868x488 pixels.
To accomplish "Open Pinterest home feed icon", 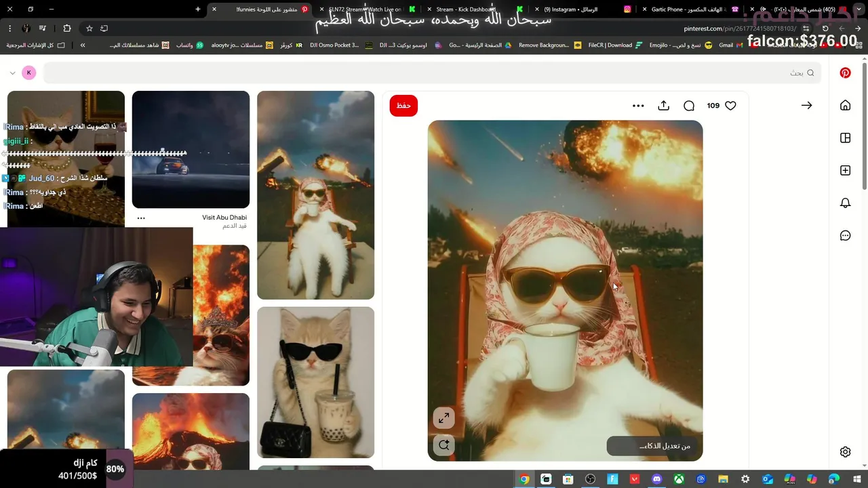I will pos(845,105).
